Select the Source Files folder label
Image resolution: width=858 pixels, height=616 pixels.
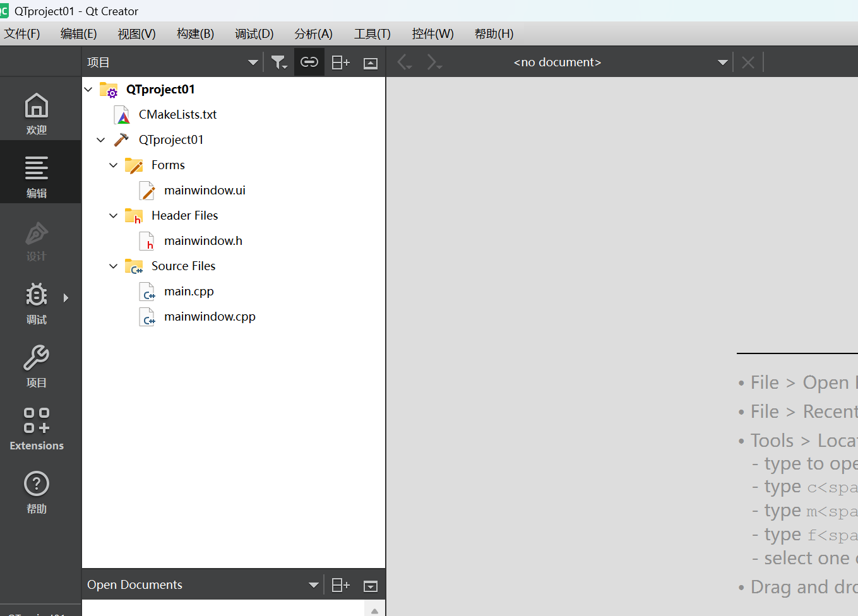click(x=183, y=266)
